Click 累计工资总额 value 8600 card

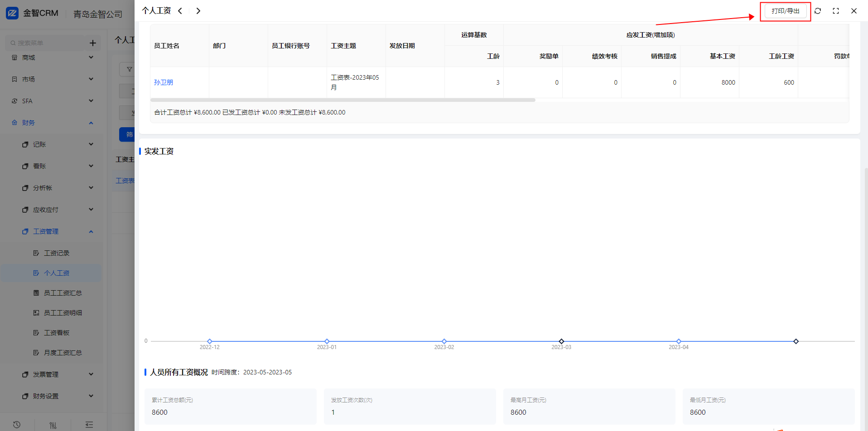click(x=231, y=406)
